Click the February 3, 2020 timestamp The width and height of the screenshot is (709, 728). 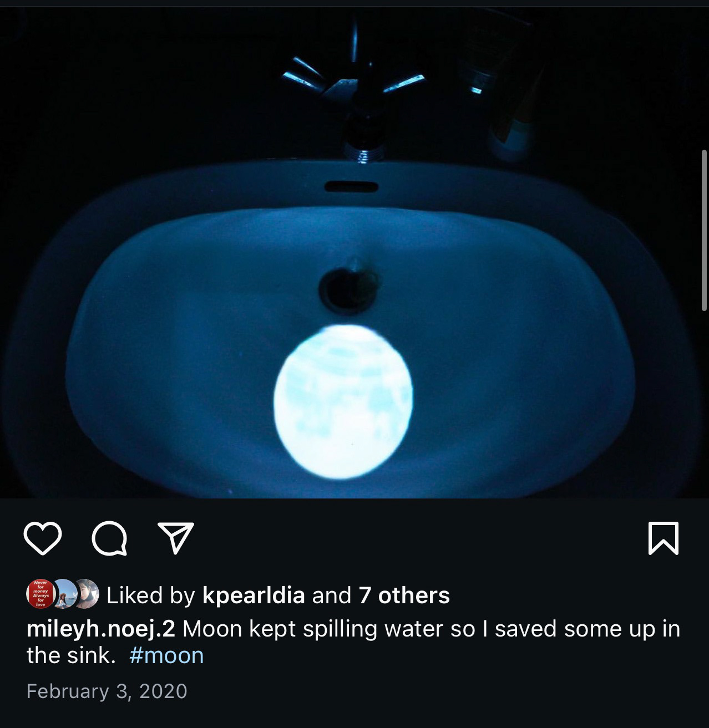point(107,691)
